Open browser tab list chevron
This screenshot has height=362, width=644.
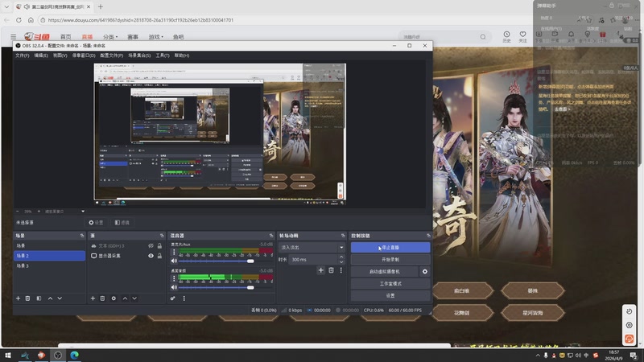pyautogui.click(x=6, y=6)
